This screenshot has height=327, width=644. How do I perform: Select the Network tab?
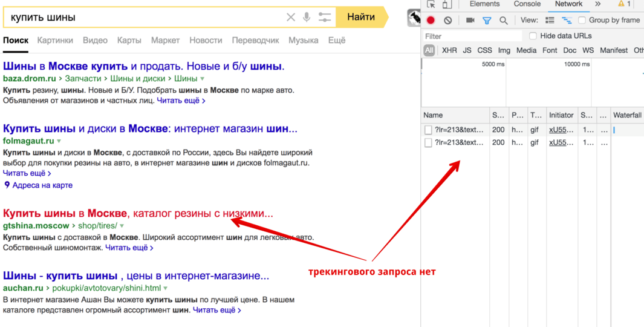568,4
